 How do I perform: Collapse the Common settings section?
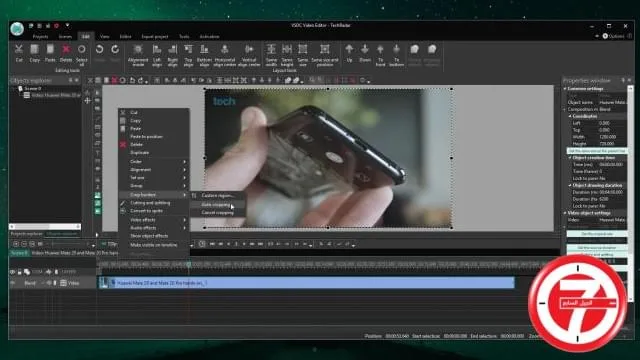click(565, 89)
